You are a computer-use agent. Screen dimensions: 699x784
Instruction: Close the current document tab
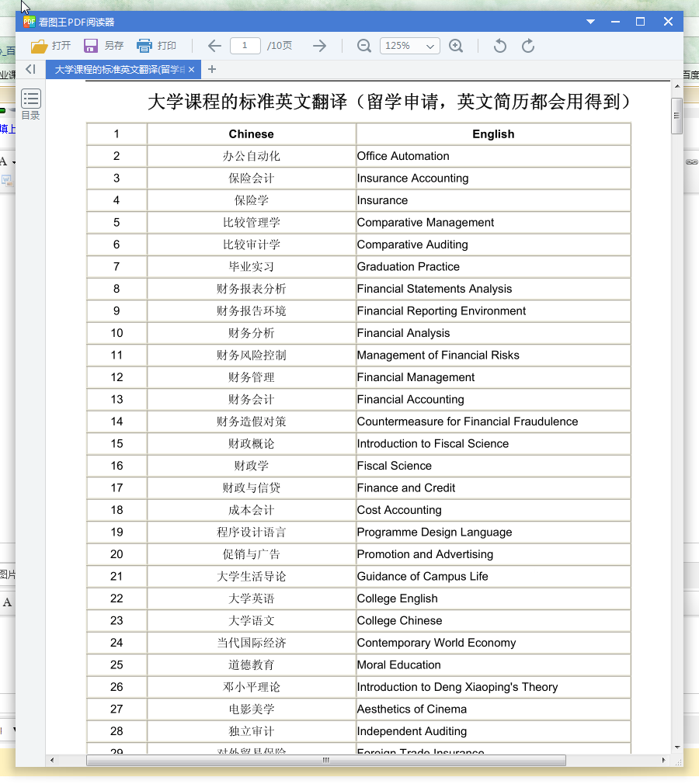pos(191,69)
